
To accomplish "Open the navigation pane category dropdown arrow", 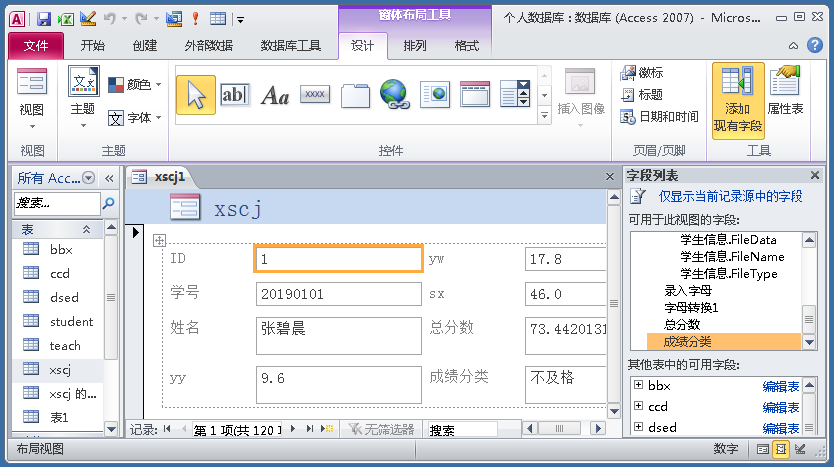I will pos(89,178).
